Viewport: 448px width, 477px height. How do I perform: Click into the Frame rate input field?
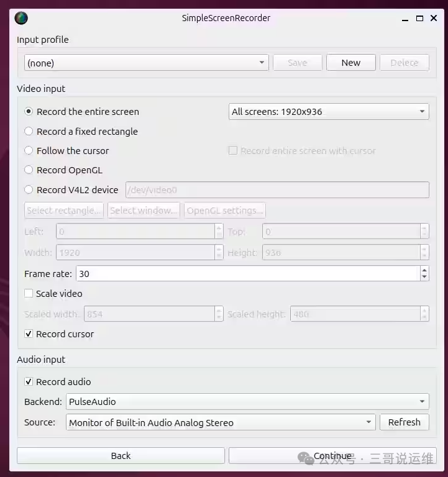[x=248, y=273]
